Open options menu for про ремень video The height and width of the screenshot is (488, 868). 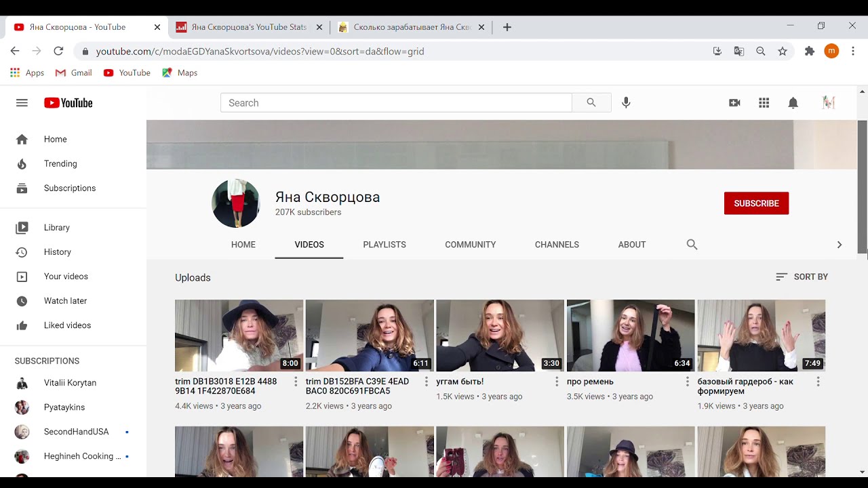pos(687,382)
